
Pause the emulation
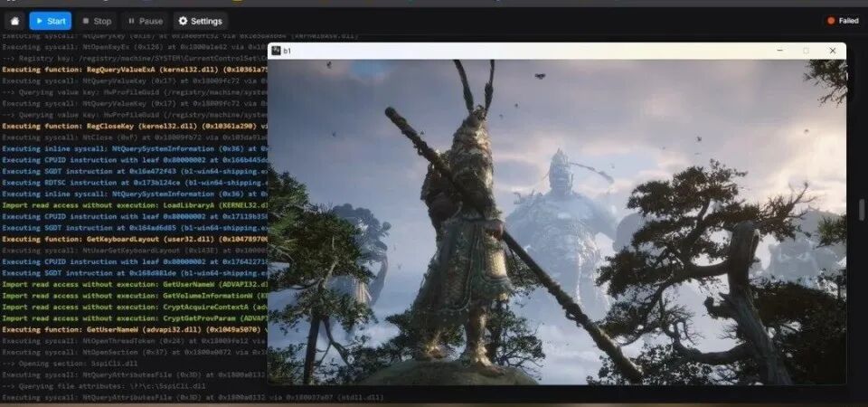[145, 21]
